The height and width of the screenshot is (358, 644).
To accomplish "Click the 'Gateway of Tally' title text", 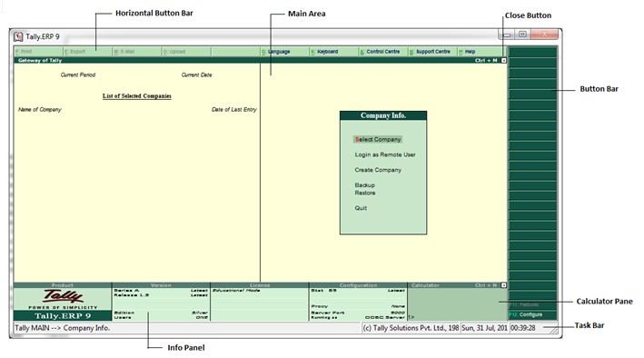I will 40,60.
